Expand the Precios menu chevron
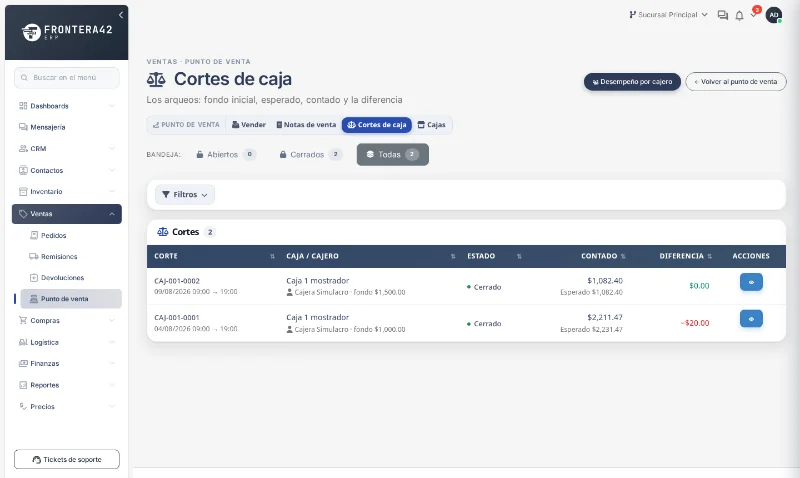The height and width of the screenshot is (478, 800). coord(112,407)
